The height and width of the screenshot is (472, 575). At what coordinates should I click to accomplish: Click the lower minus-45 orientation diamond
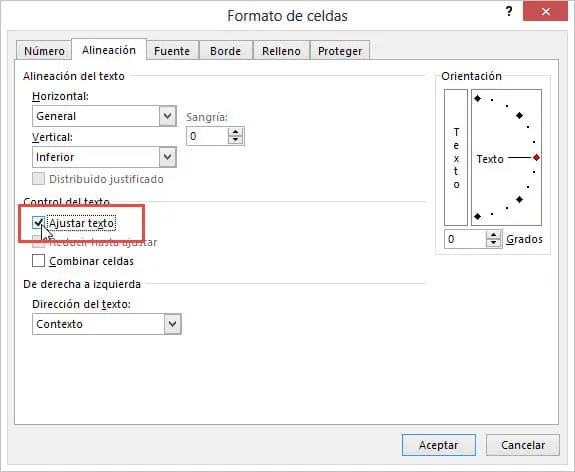(x=519, y=200)
